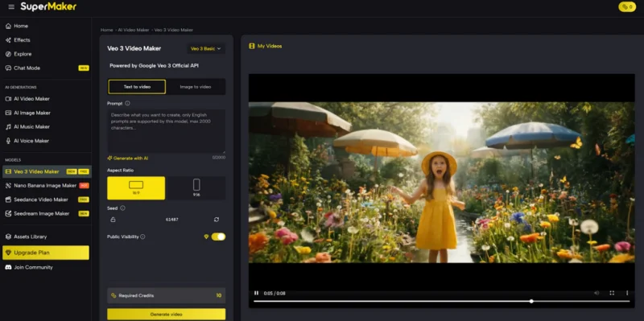Click Generate with AI link
This screenshot has width=644, height=321.
point(128,158)
